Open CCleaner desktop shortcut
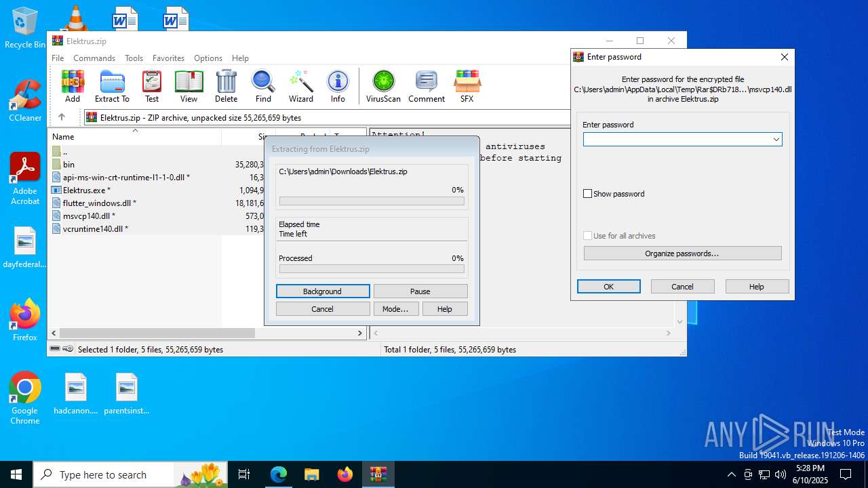 point(25,100)
